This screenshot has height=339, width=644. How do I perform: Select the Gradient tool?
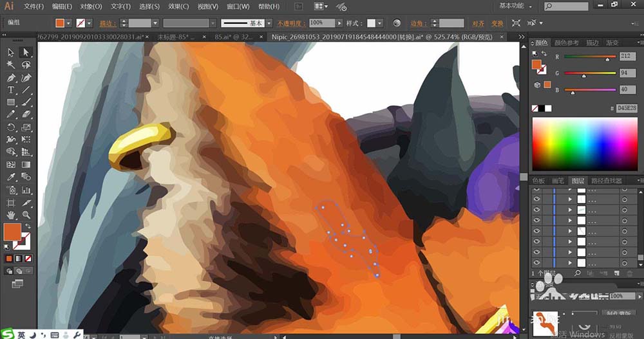coord(26,165)
